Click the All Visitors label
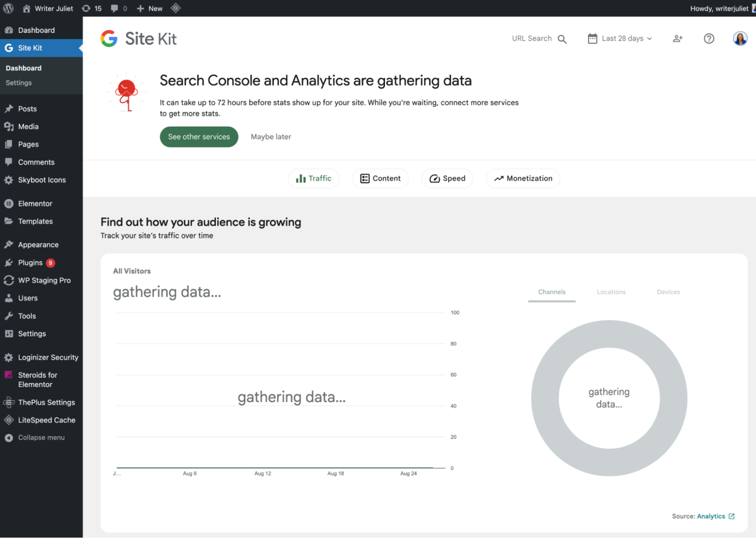The width and height of the screenshot is (756, 538). (x=132, y=271)
